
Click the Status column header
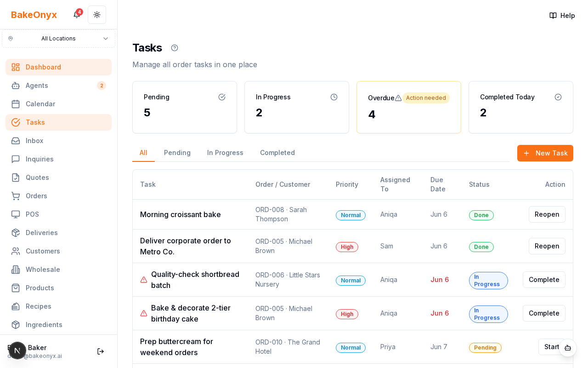click(479, 184)
